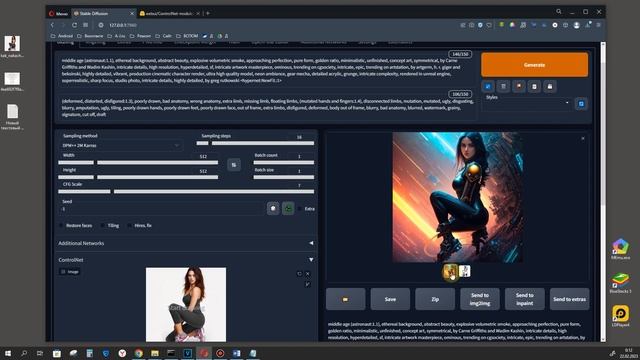
Task: Click Send to extras
Action: point(569,299)
